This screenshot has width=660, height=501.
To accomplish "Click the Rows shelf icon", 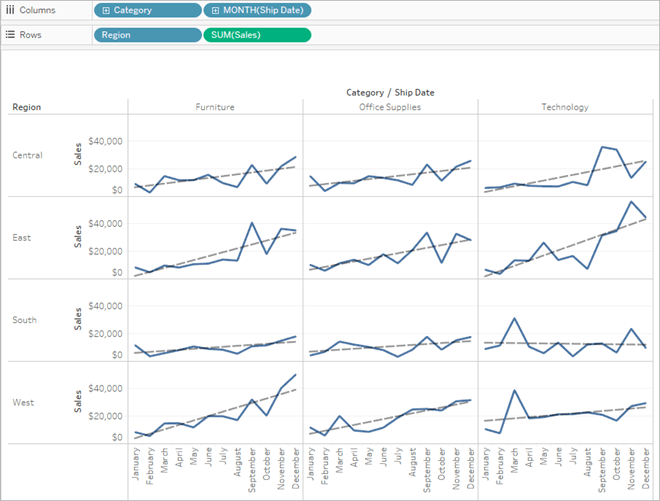I will (x=10, y=35).
